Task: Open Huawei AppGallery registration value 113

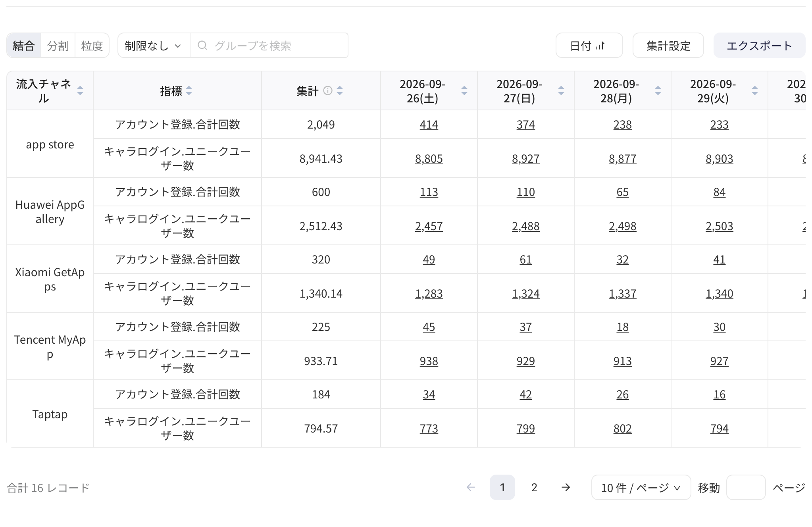Action: point(429,192)
